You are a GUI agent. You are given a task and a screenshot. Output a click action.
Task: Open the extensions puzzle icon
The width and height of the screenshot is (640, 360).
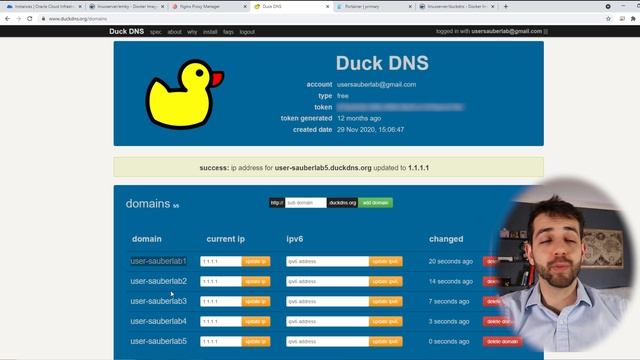pos(633,19)
